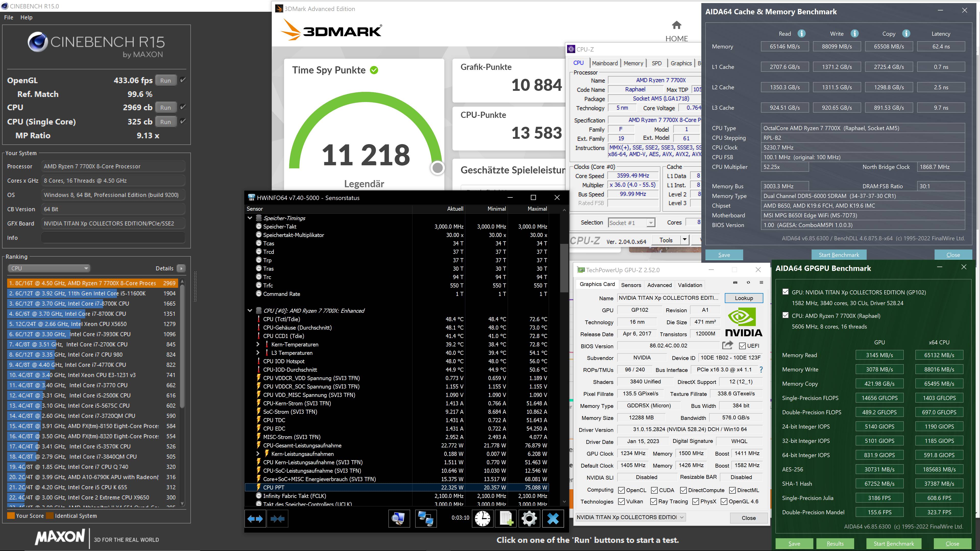Image resolution: width=980 pixels, height=551 pixels.
Task: Open CPU-Z Socket #1 selection dropdown
Action: 632,223
